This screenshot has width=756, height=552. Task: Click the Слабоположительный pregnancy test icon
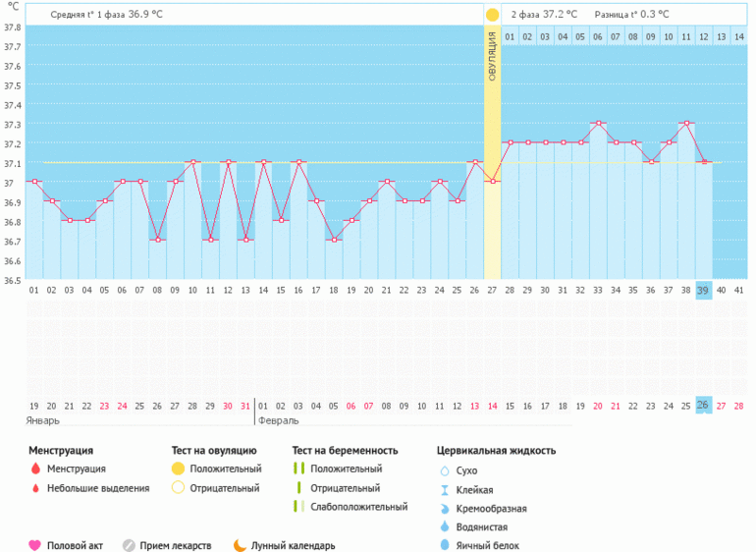[x=297, y=507]
